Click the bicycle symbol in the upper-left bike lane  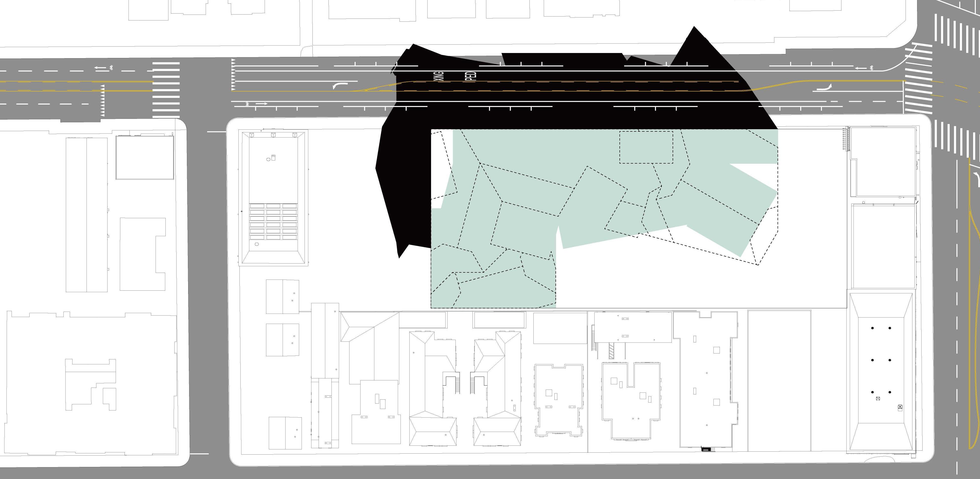pos(111,68)
